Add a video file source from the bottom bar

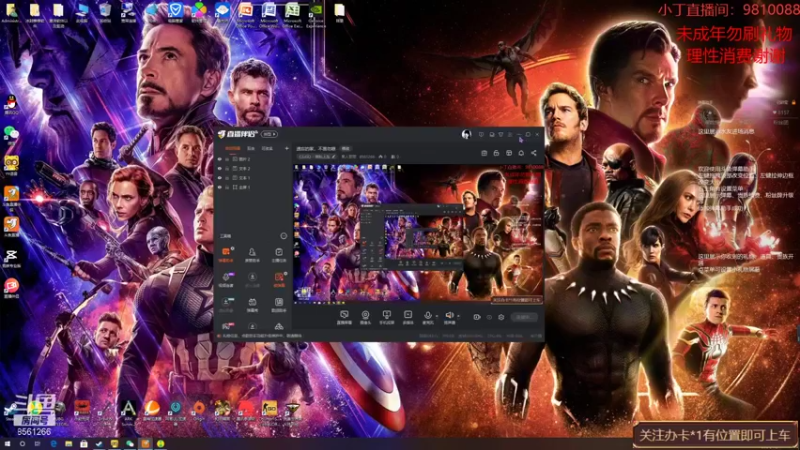pos(408,317)
